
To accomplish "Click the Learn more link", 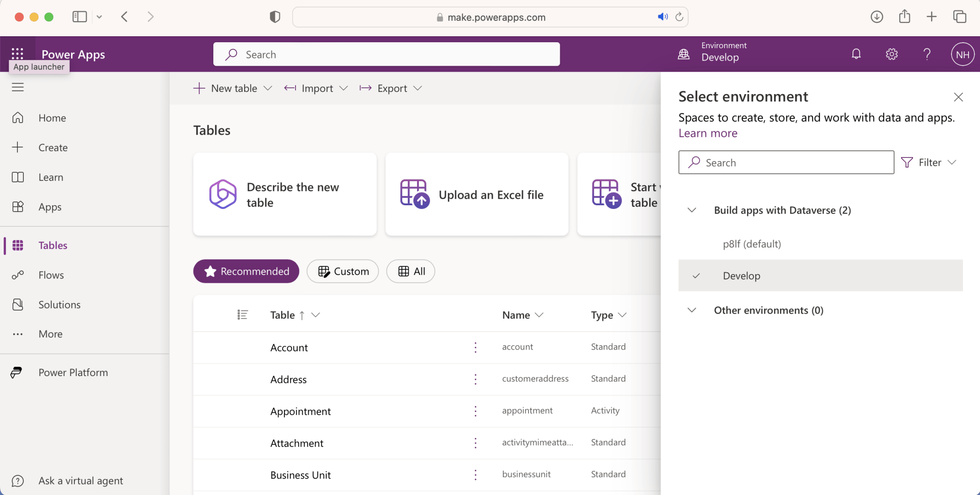I will [708, 133].
